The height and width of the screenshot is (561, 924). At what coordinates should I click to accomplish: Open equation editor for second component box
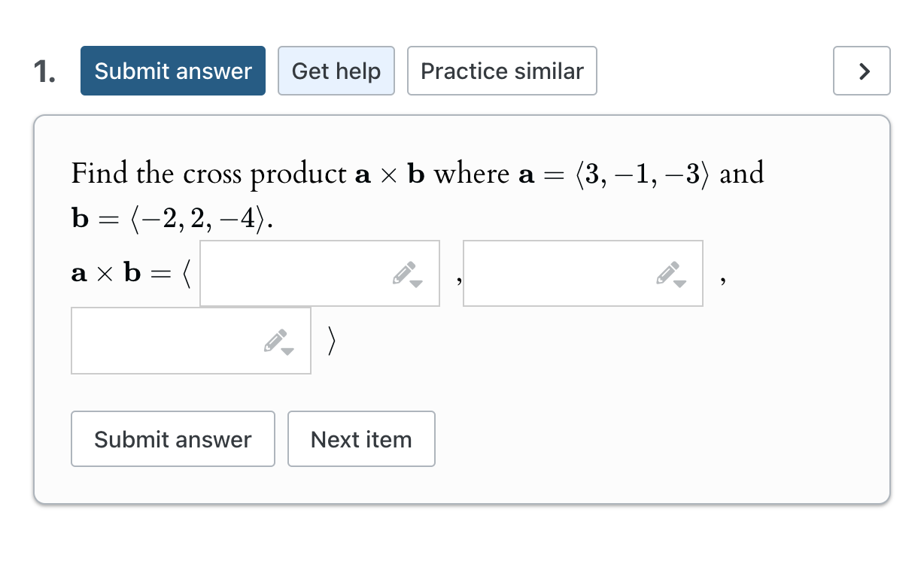pos(670,274)
